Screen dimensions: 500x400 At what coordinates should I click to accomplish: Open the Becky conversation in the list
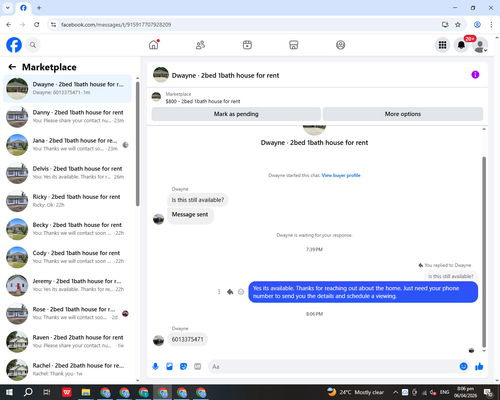pyautogui.click(x=67, y=229)
